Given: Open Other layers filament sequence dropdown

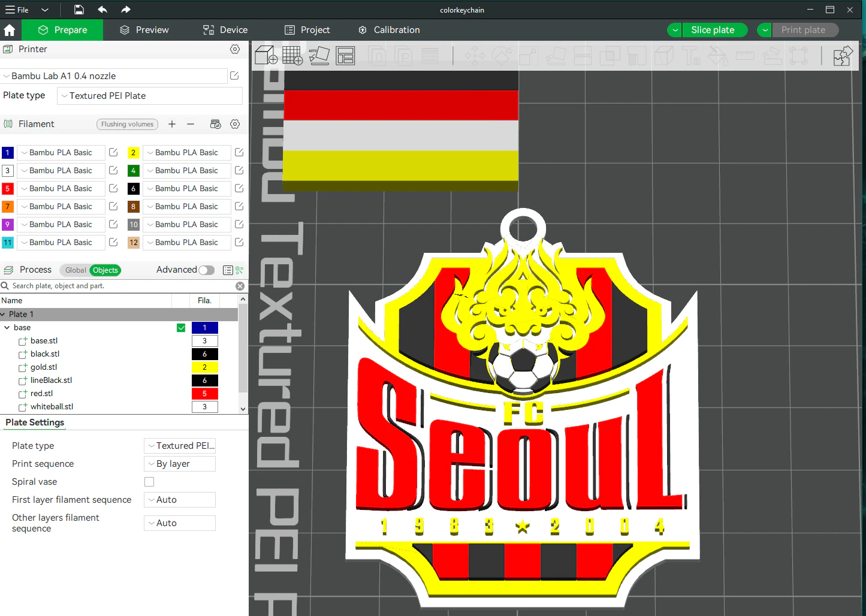Looking at the screenshot, I should pos(180,523).
